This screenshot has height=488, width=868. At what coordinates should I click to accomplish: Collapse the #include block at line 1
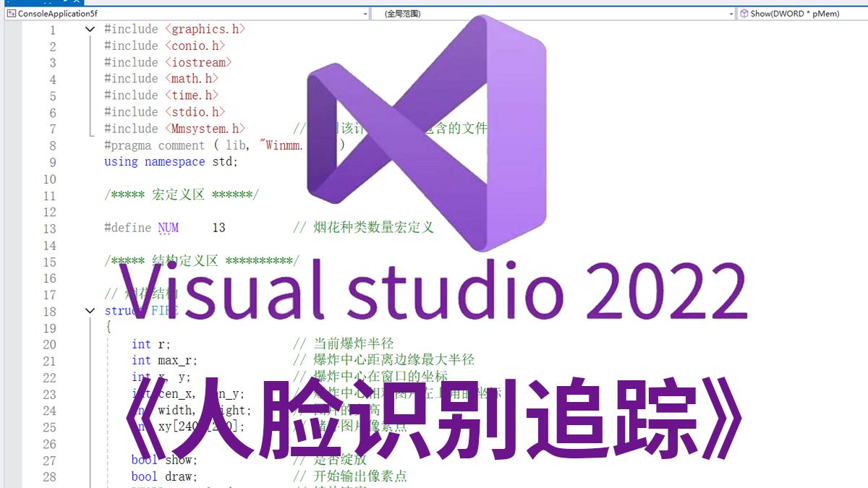point(90,30)
